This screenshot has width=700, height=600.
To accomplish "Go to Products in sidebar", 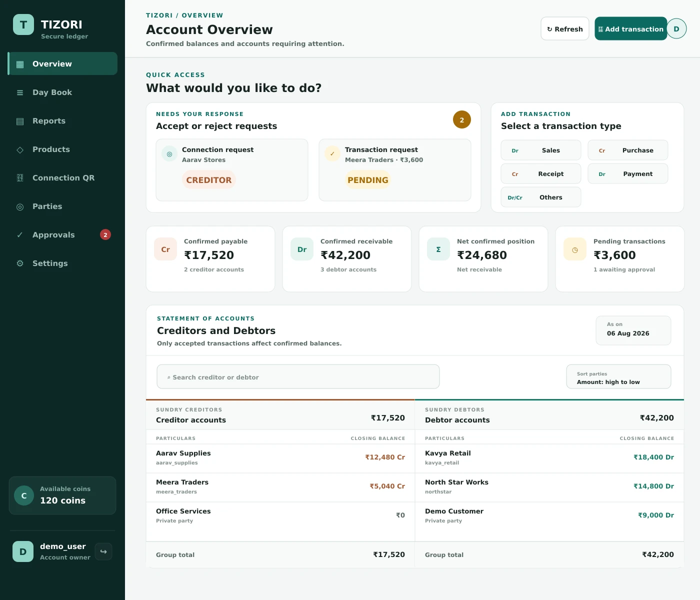I will 62,149.
